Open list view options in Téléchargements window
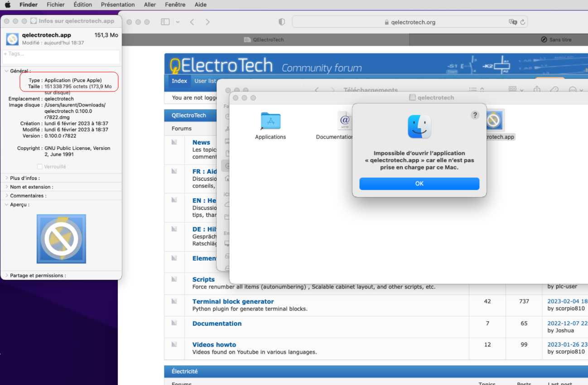588x385 pixels. 477,90
